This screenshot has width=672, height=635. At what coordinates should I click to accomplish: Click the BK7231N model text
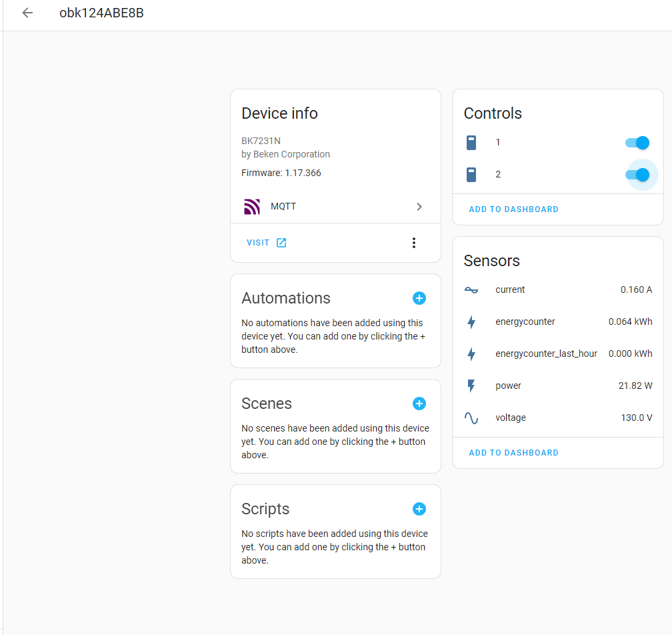tap(261, 141)
